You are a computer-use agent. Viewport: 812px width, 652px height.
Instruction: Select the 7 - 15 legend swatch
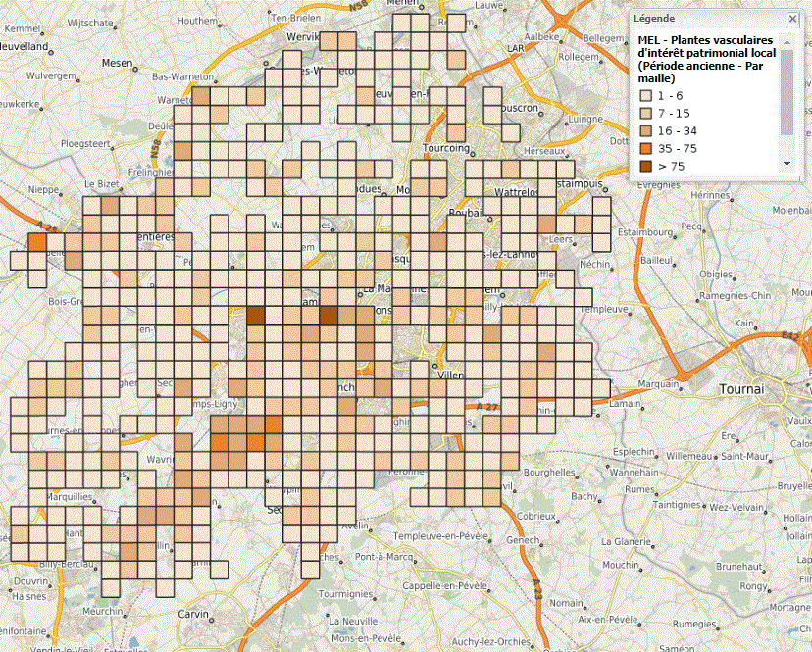click(x=645, y=114)
